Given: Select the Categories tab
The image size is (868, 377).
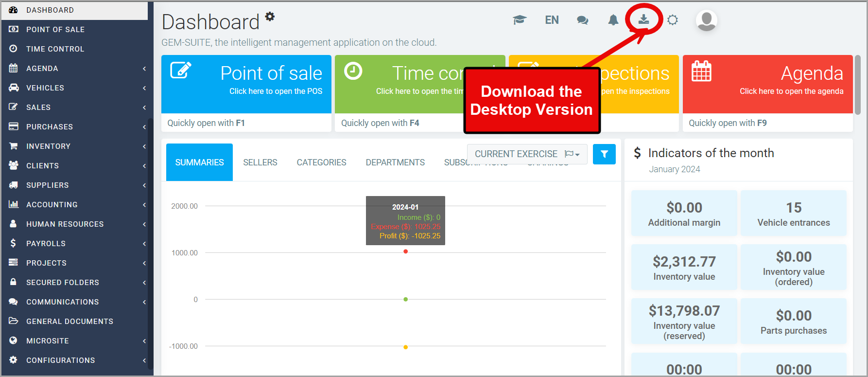Looking at the screenshot, I should pos(321,162).
